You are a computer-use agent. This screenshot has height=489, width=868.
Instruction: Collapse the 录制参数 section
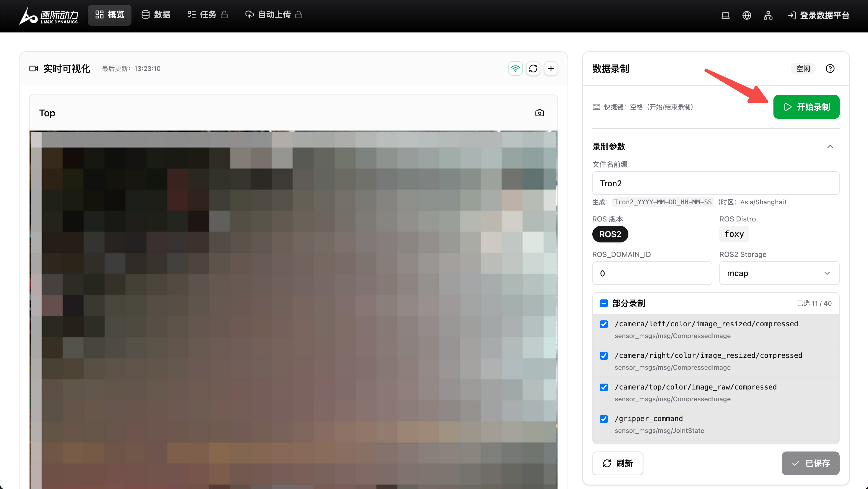pyautogui.click(x=830, y=146)
